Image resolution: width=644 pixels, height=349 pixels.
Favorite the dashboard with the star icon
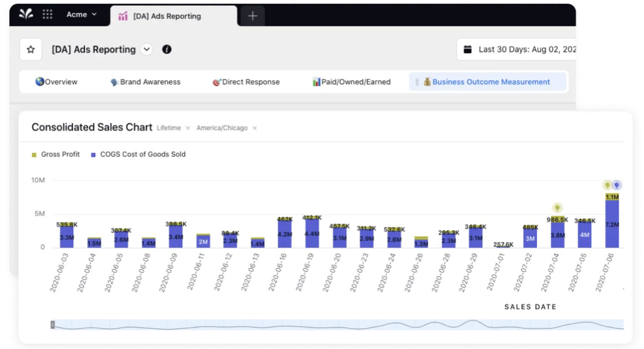[x=31, y=50]
